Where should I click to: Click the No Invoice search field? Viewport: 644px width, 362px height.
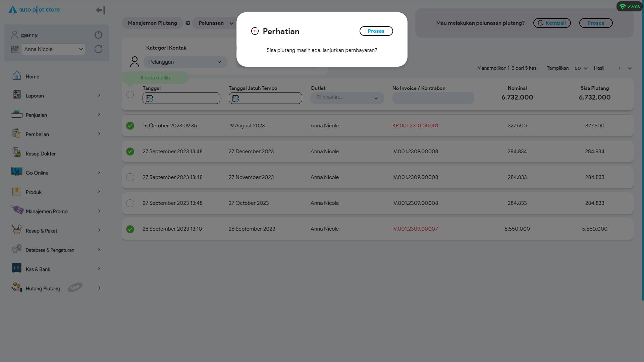[433, 98]
